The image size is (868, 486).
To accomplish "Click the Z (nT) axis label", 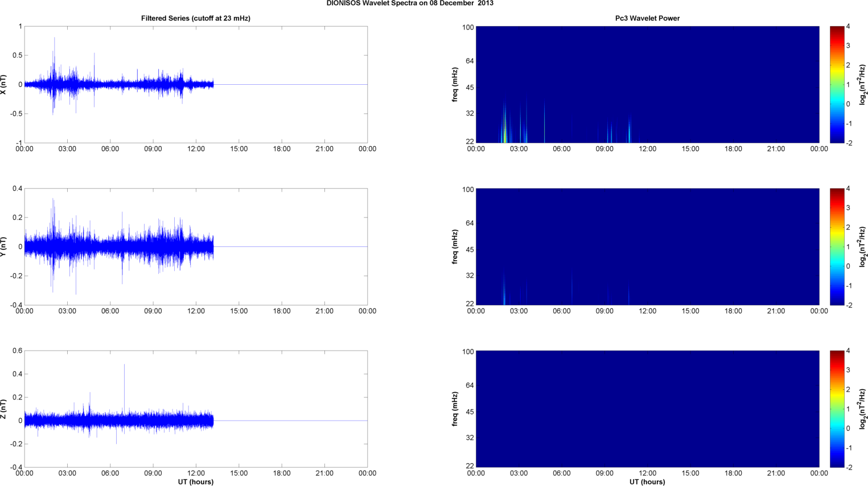I will (4, 409).
